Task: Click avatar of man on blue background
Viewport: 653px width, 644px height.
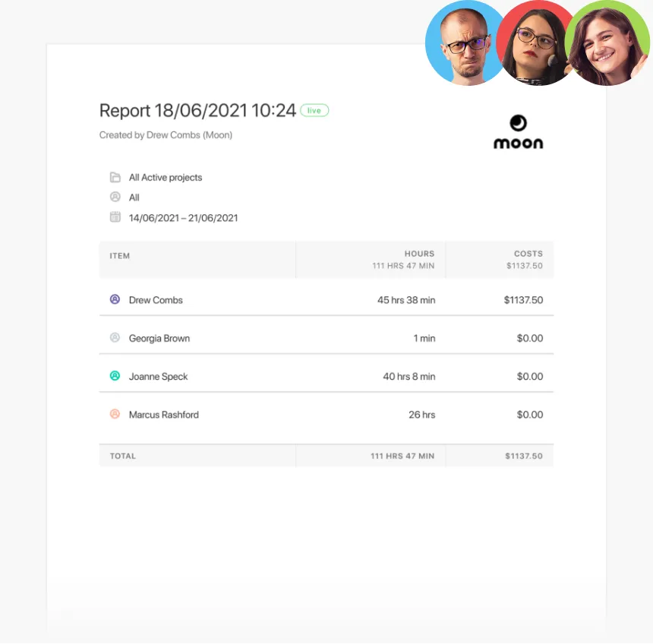Action: (x=465, y=43)
